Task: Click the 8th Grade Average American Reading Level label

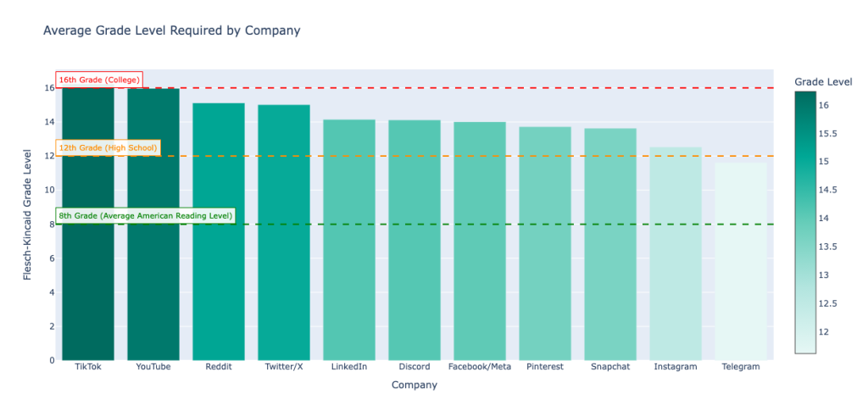Action: coord(145,216)
